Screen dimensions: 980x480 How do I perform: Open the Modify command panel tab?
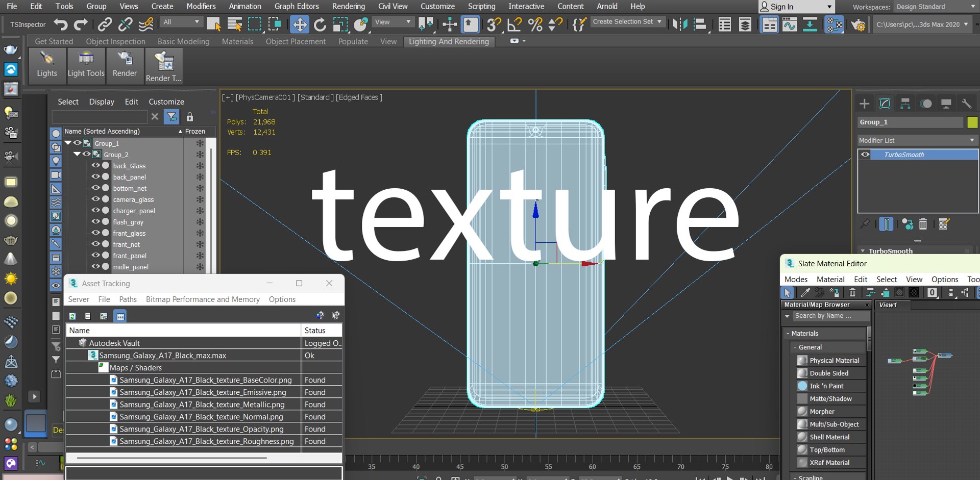click(x=885, y=104)
